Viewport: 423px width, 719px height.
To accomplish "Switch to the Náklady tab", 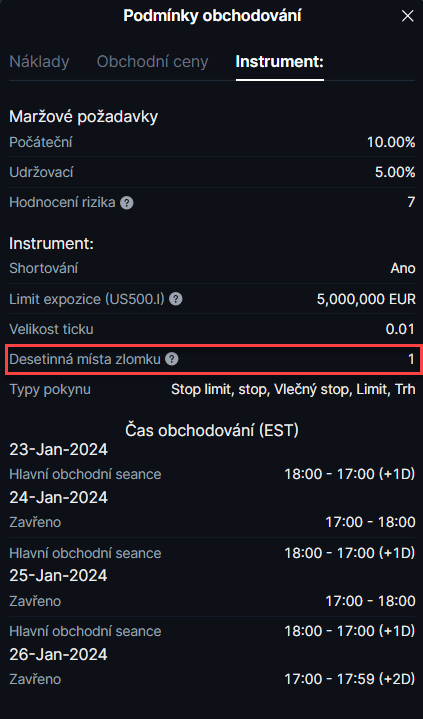I will point(39,61).
